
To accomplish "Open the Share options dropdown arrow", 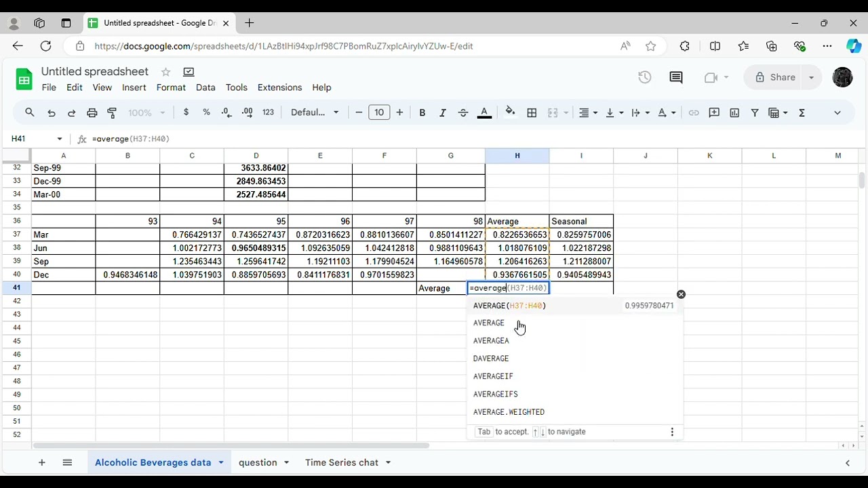I will (811, 77).
